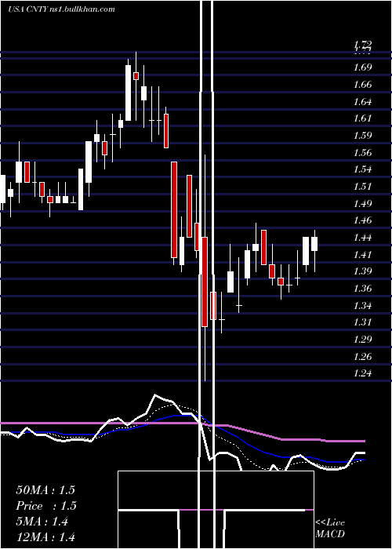Click the '5MA : 1.4' readout
This screenshot has width=392, height=549.
pos(42,522)
